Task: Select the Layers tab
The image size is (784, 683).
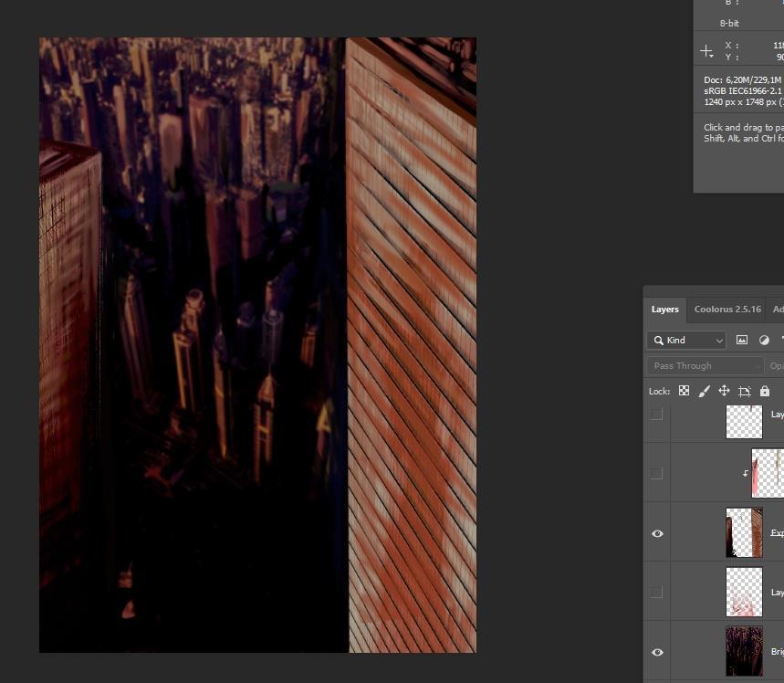Action: (x=664, y=310)
